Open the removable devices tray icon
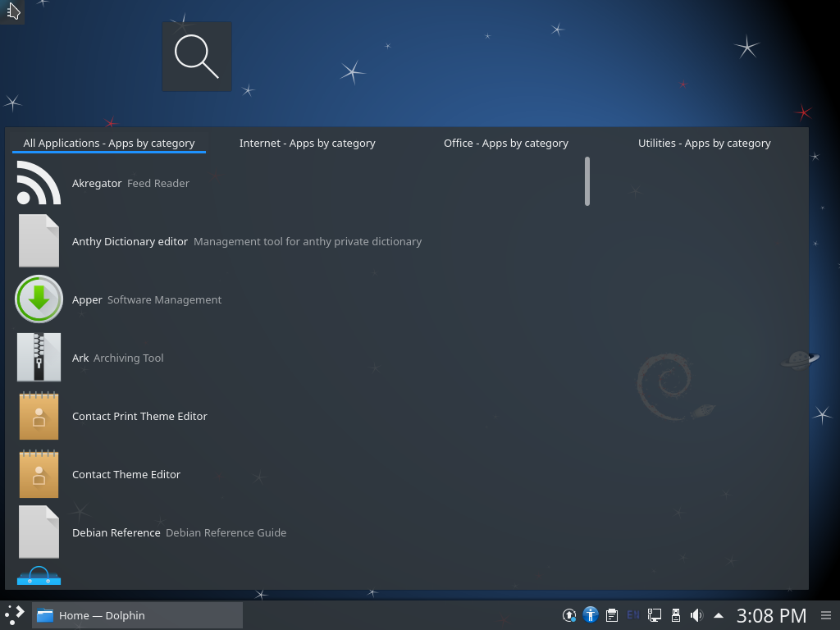The image size is (840, 630). tap(676, 615)
